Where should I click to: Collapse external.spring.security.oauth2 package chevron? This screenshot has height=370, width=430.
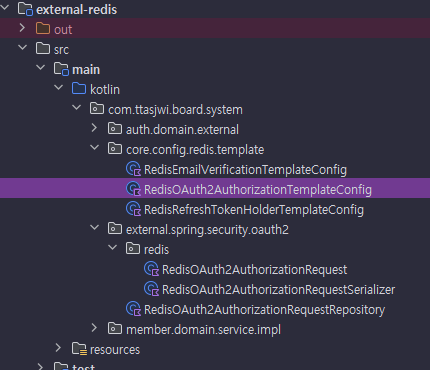click(x=94, y=228)
